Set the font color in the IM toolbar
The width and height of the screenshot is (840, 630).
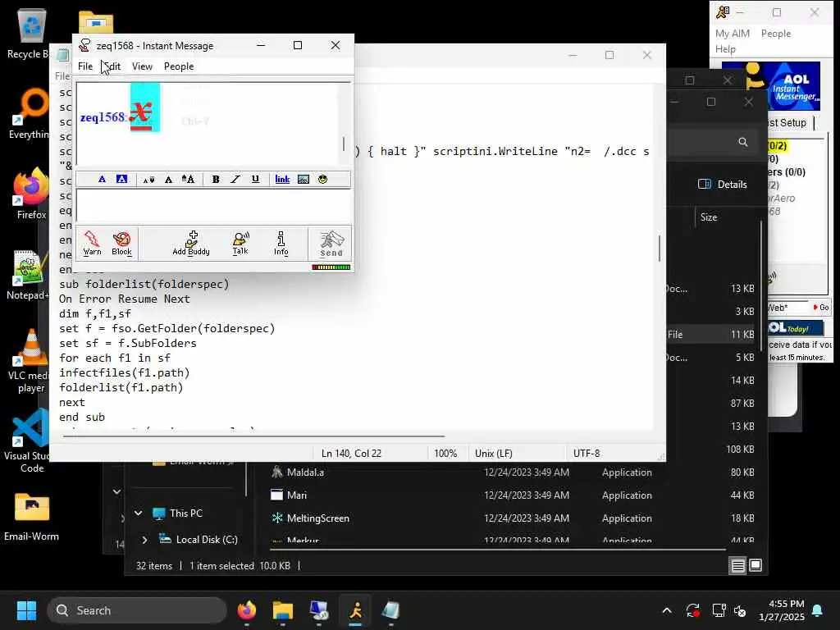[102, 179]
